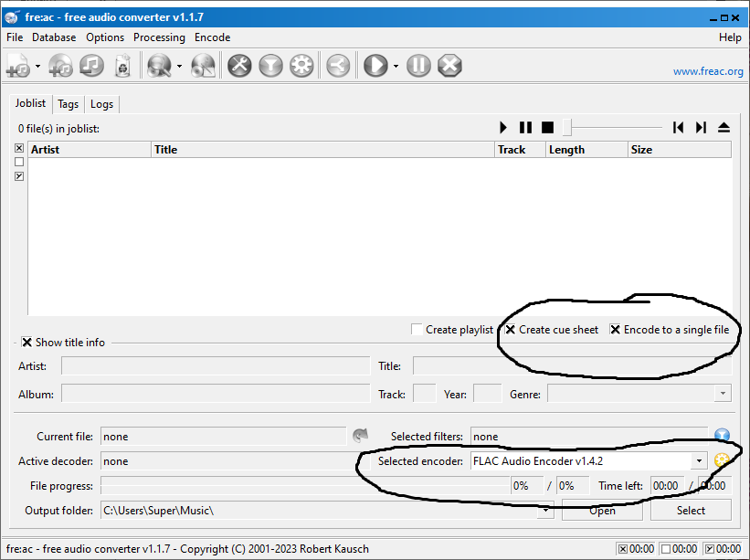Click the remove selected title music-note icon
Viewport: 750px width, 560px height.
(92, 66)
